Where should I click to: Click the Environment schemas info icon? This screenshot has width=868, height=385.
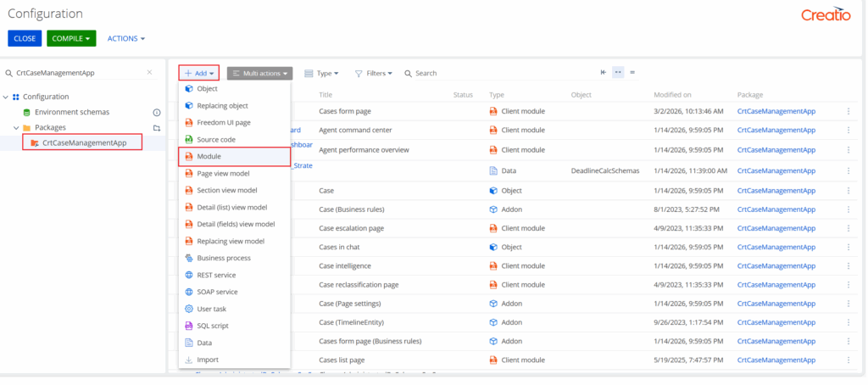(156, 112)
